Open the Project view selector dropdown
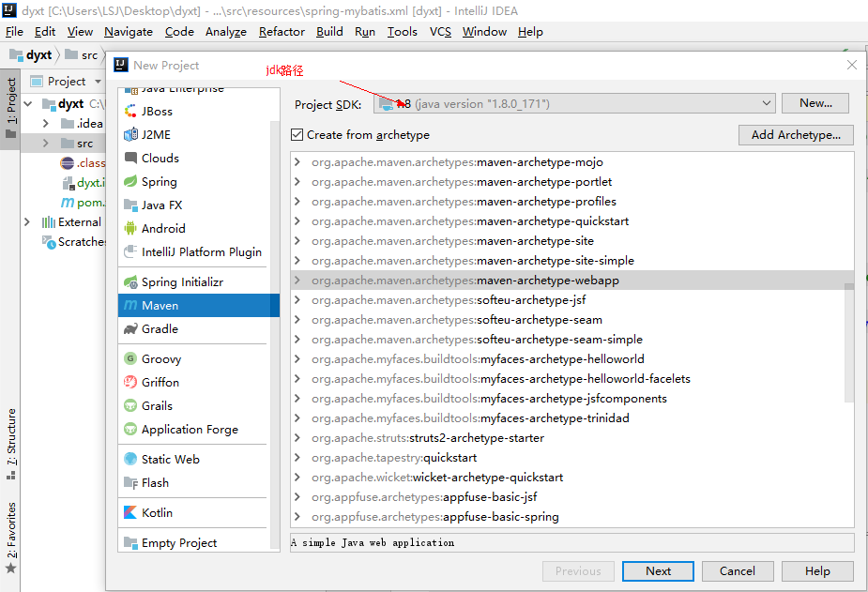868x592 pixels. (x=98, y=82)
